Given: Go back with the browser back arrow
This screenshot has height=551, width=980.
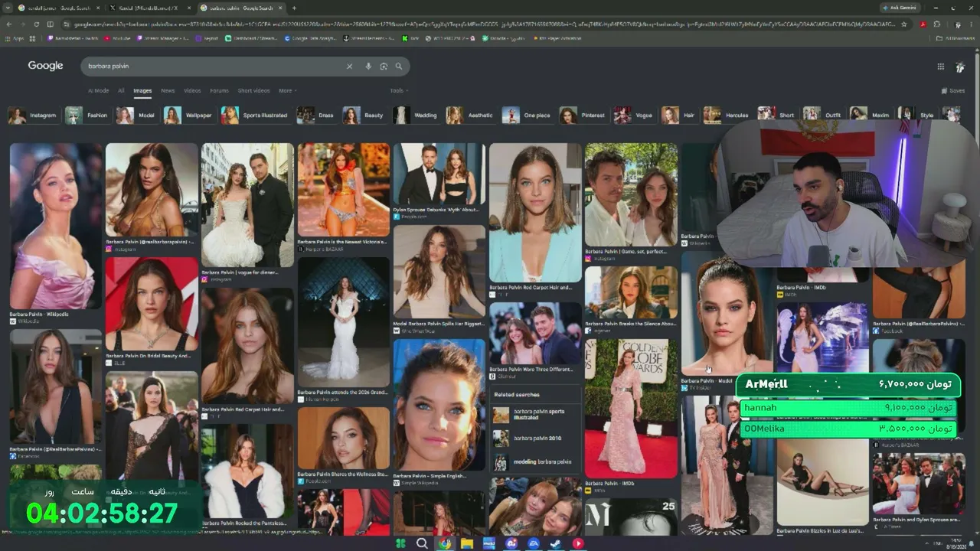Looking at the screenshot, I should [10, 24].
